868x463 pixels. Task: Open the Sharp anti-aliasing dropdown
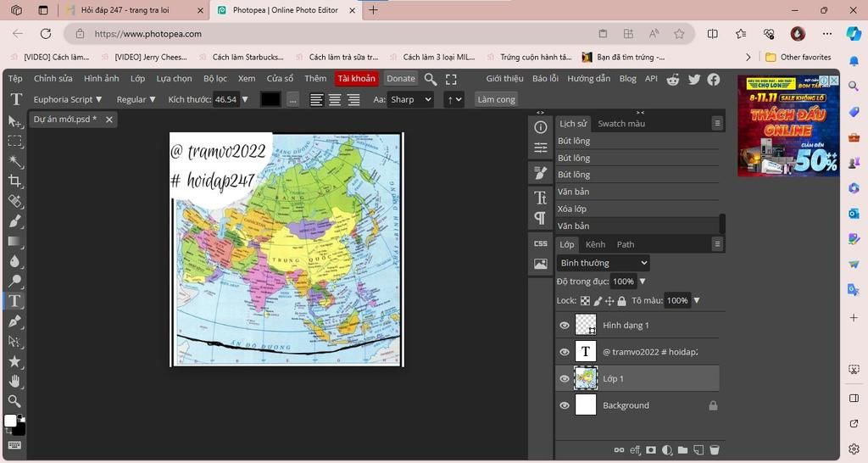tap(410, 99)
